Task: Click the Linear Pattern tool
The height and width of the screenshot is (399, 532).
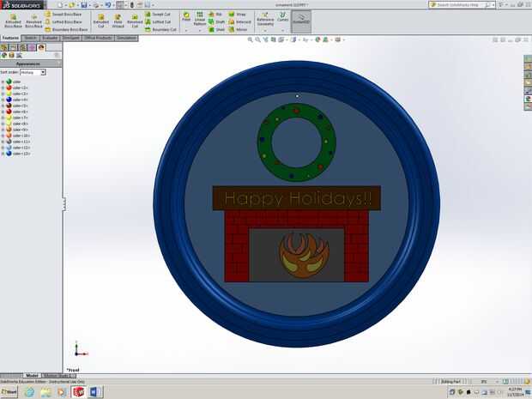Action: (x=199, y=18)
